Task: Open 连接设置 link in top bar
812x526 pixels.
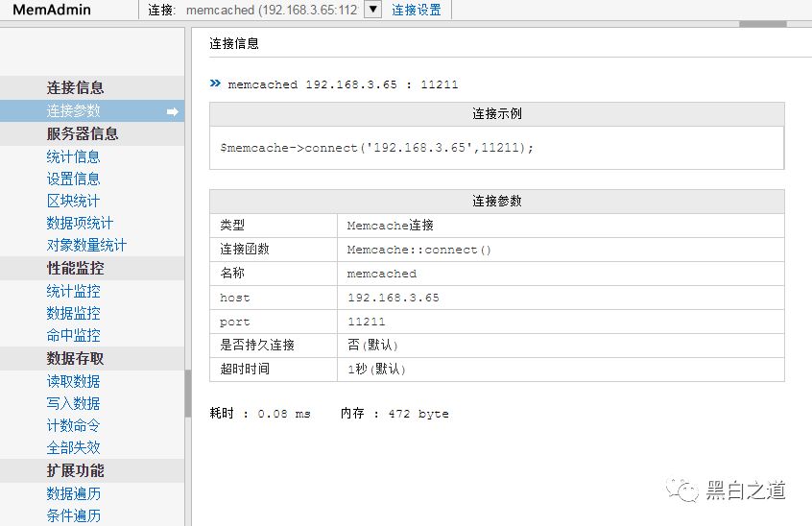Action: point(417,10)
